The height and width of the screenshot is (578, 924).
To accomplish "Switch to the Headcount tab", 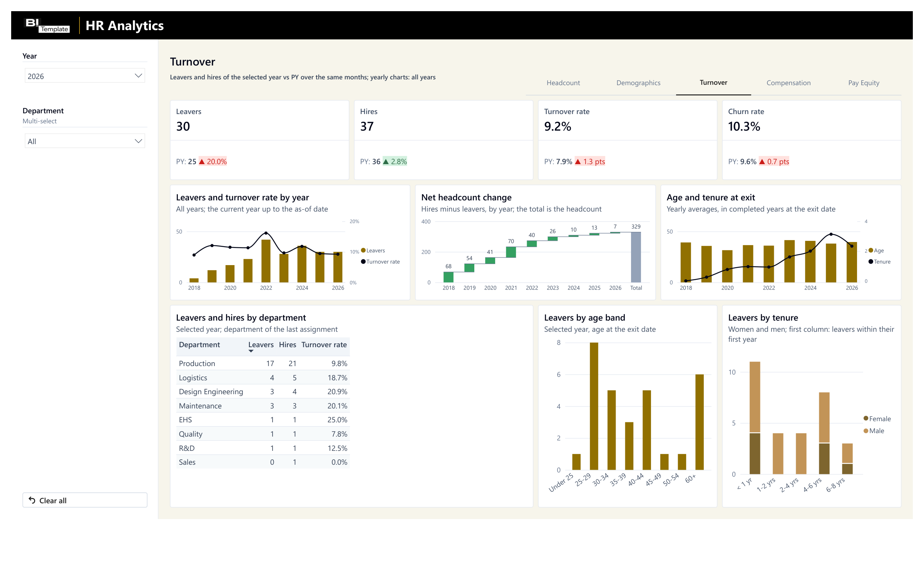I will coord(563,83).
